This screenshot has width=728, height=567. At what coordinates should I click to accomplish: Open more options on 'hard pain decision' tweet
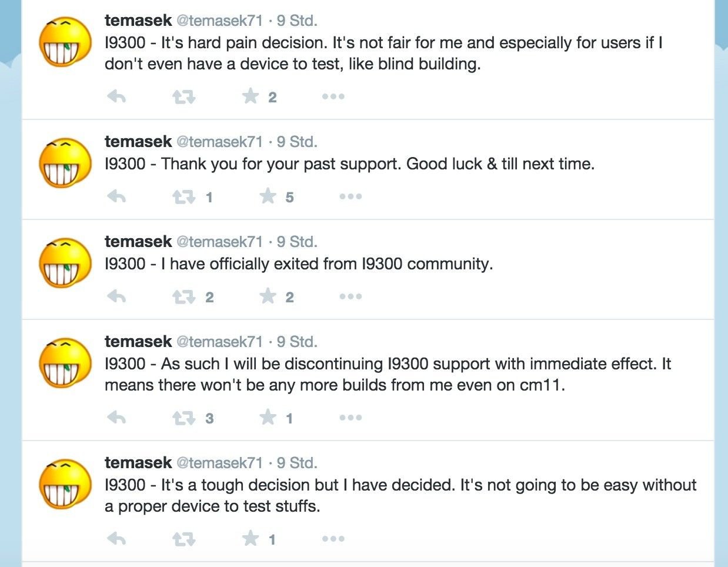click(333, 96)
